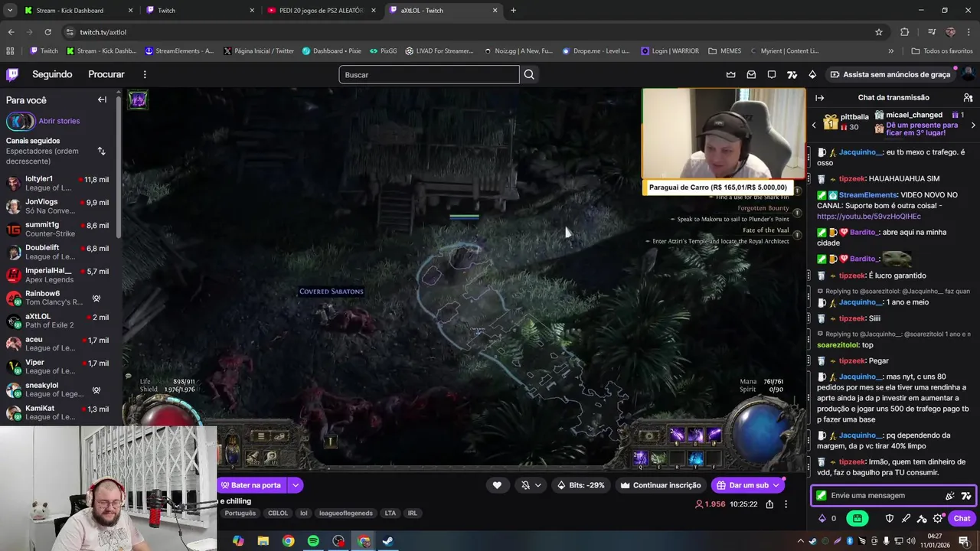This screenshot has width=980, height=551.
Task: Open Twitch home via purple logo
Action: coord(12,74)
